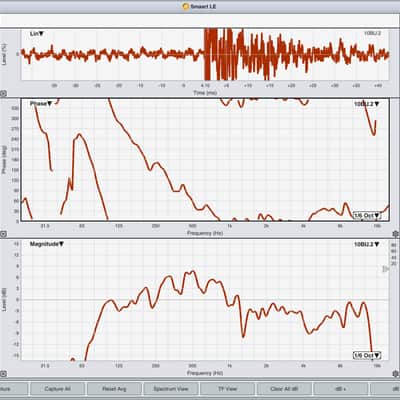Click the arrow icon under the Magnitude plot
Viewport: 400px width, 400px height.
pos(3,374)
